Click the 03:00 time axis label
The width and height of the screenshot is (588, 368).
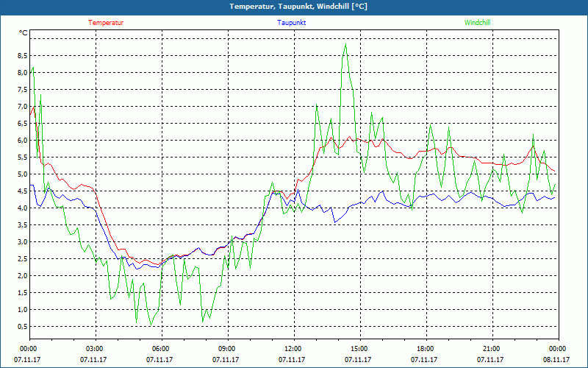[96, 349]
